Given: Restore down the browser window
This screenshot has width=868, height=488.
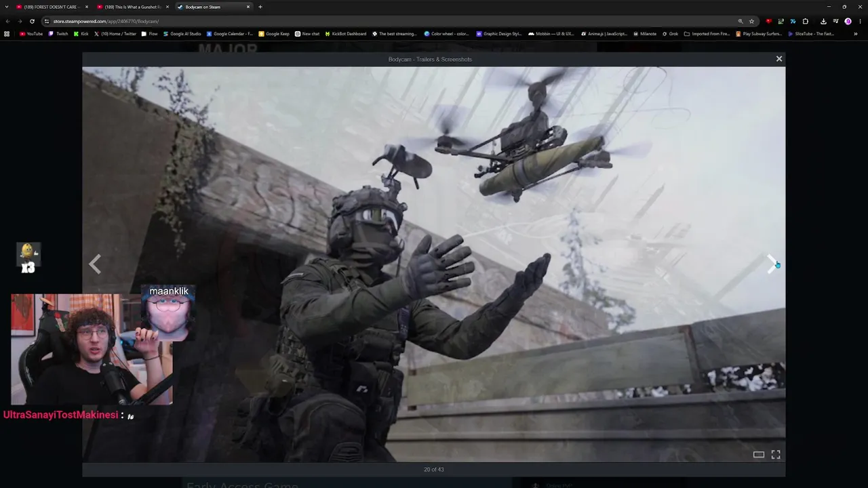Looking at the screenshot, I should coord(844,7).
